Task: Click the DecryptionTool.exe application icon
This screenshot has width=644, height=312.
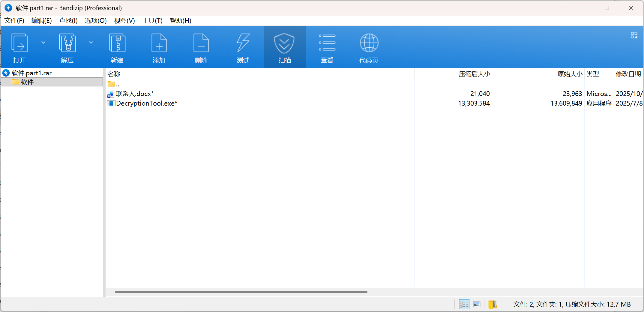Action: pos(111,103)
